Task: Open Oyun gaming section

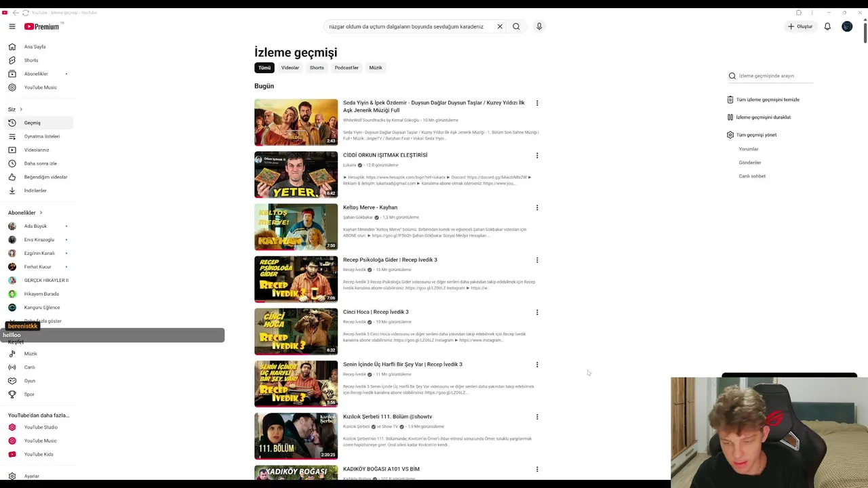Action: pyautogui.click(x=38, y=381)
